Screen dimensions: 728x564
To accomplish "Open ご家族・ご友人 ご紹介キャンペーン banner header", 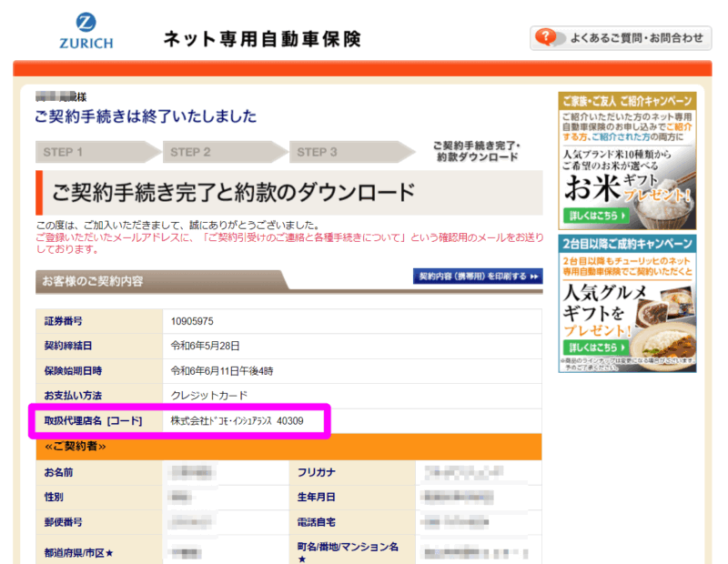I will (x=627, y=100).
